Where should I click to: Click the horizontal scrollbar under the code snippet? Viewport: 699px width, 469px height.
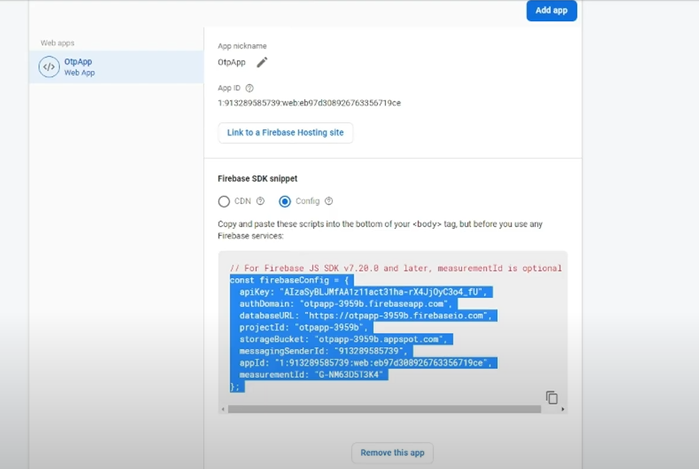pos(380,409)
